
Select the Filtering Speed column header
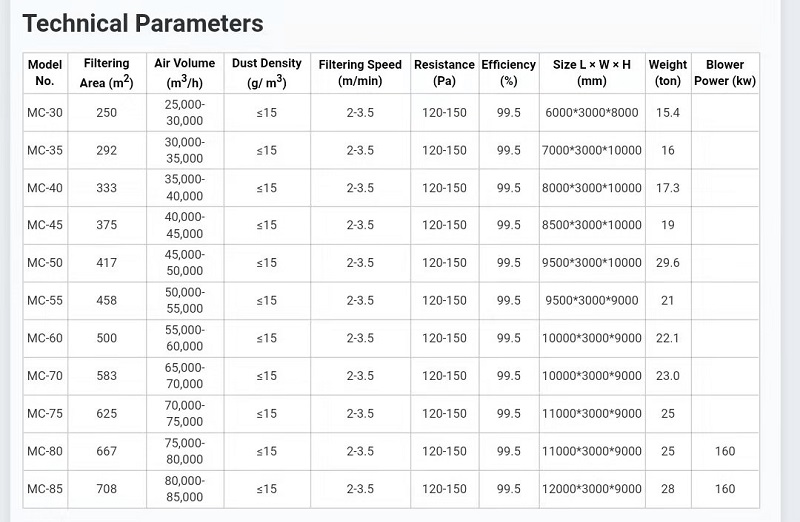360,73
